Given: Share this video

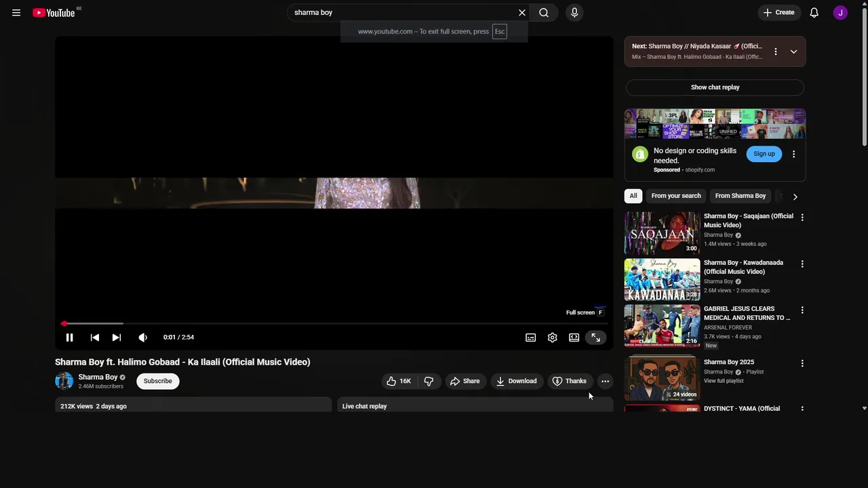Looking at the screenshot, I should [x=465, y=382].
